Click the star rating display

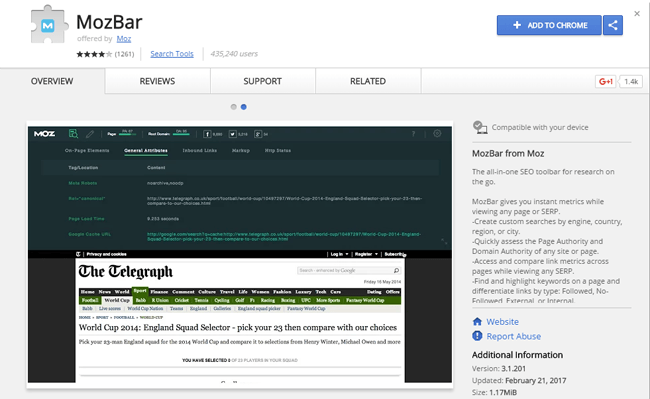point(94,54)
